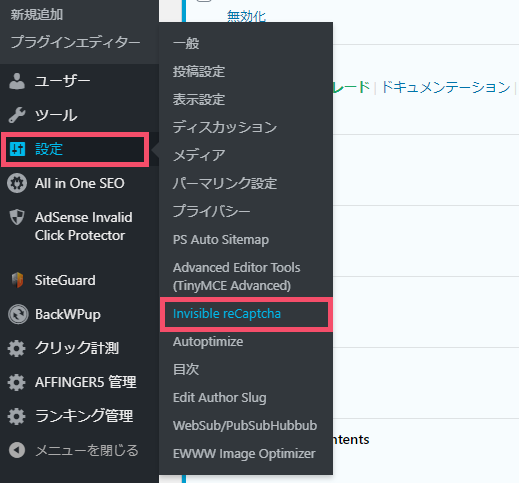Select プライバシー in settings submenu
519x483 pixels.
tap(211, 211)
